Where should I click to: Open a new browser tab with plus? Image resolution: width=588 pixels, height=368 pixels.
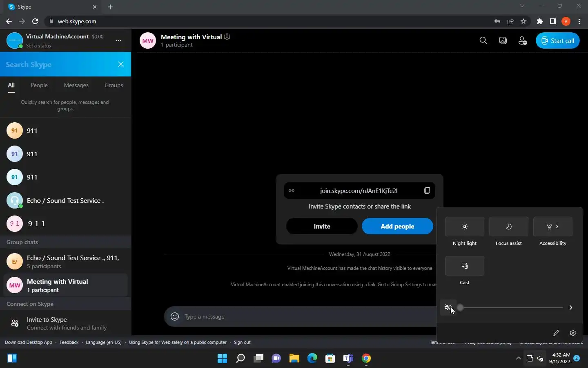click(110, 7)
